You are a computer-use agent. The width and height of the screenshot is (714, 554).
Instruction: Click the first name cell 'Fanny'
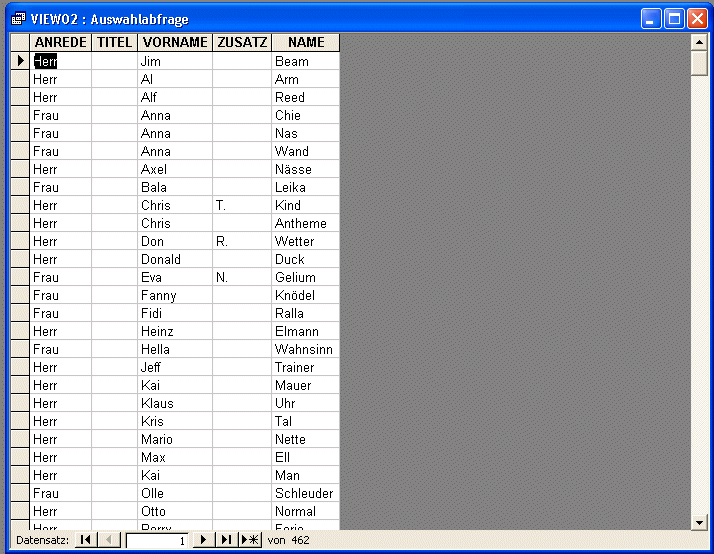pyautogui.click(x=175, y=295)
